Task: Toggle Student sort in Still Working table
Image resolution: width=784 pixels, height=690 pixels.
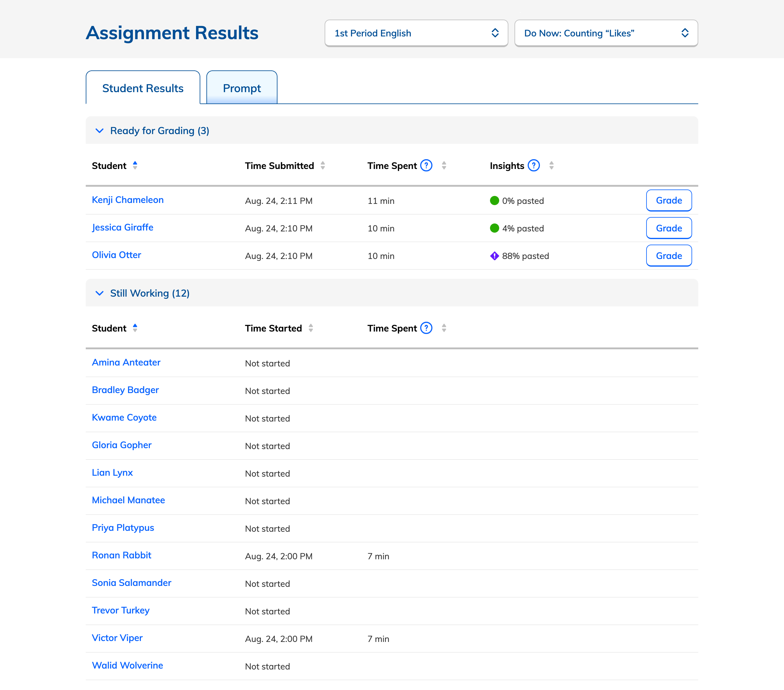Action: 135,328
